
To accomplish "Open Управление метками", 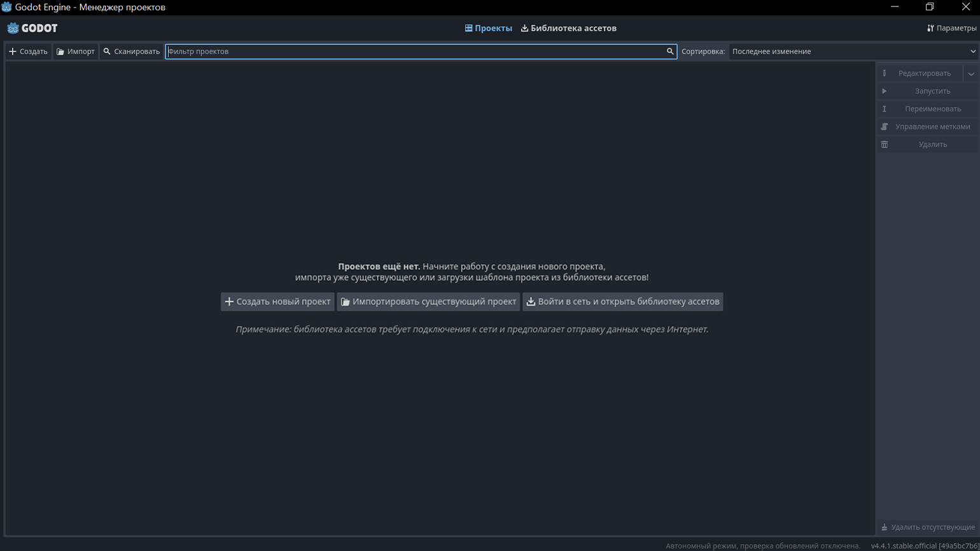I will point(928,127).
